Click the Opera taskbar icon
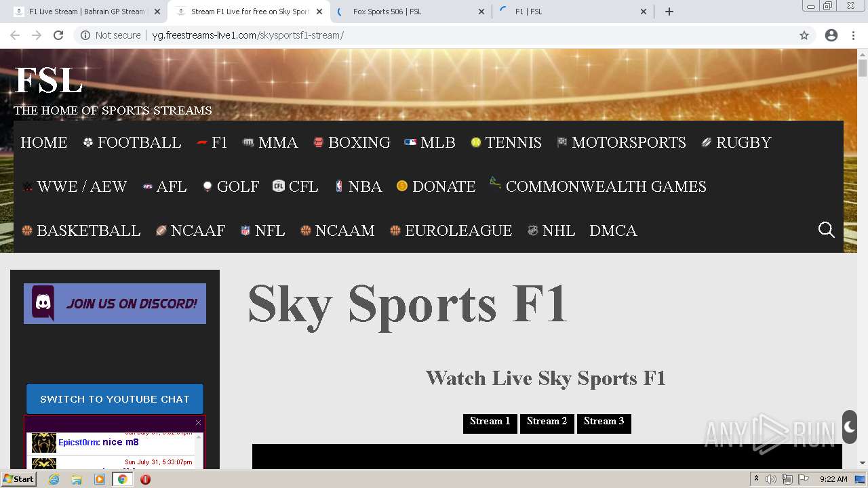The image size is (868, 488). [x=145, y=479]
